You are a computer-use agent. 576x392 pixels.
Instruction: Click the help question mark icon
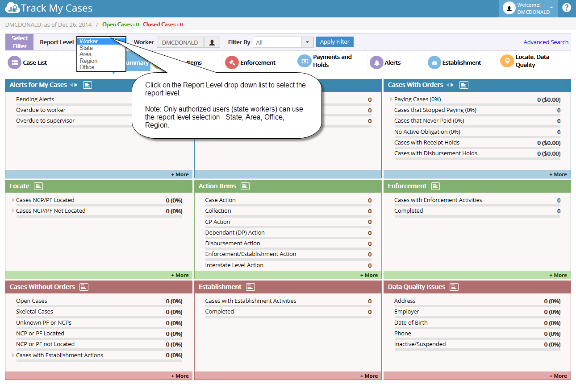coord(566,8)
